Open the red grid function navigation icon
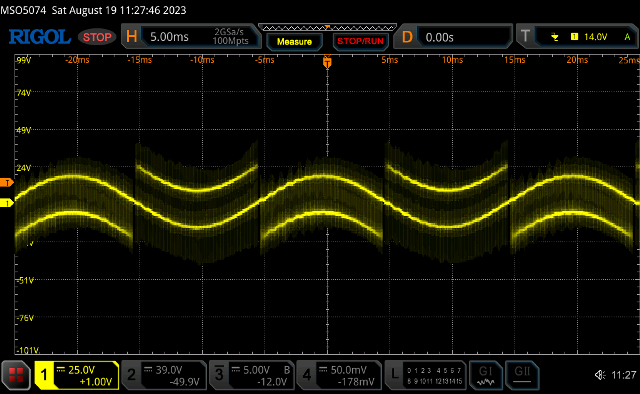 click(16, 375)
